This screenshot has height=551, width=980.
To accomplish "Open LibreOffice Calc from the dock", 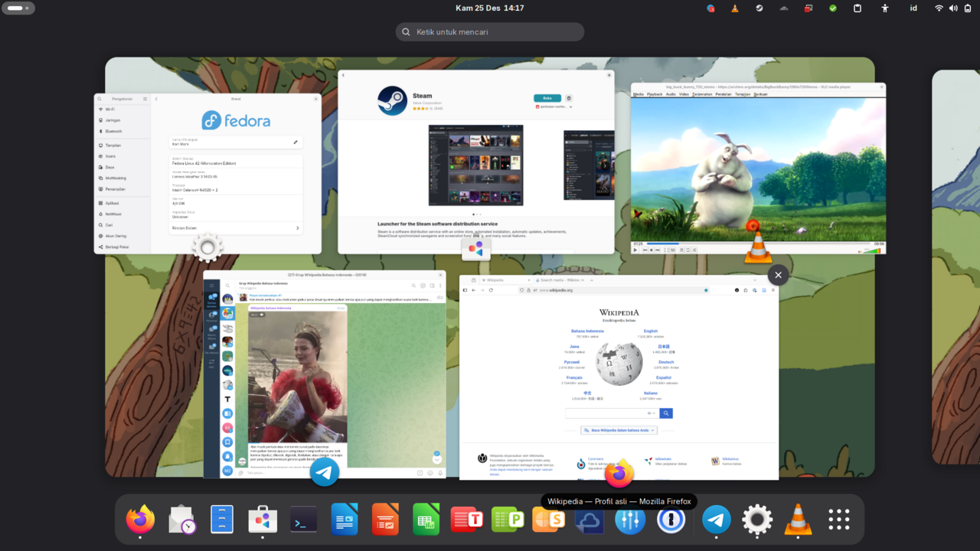I will pos(426,520).
